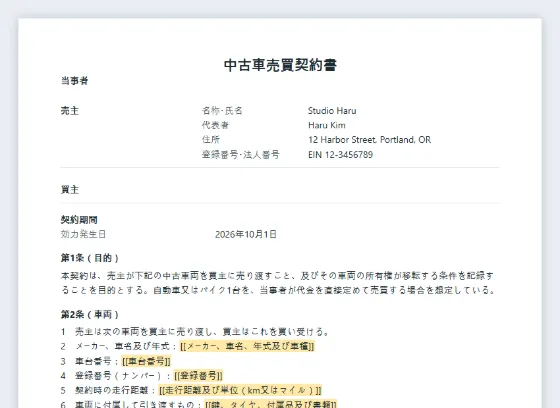Select the representative name Haru Kim
This screenshot has height=408, width=560.
327,125
